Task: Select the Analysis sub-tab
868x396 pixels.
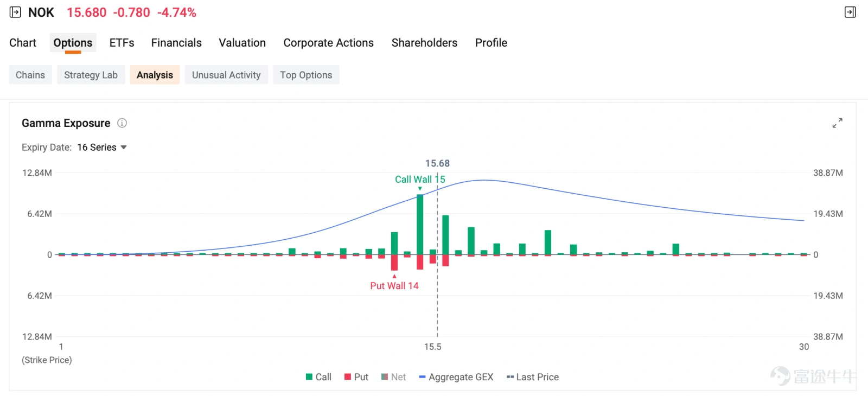Action: click(155, 75)
